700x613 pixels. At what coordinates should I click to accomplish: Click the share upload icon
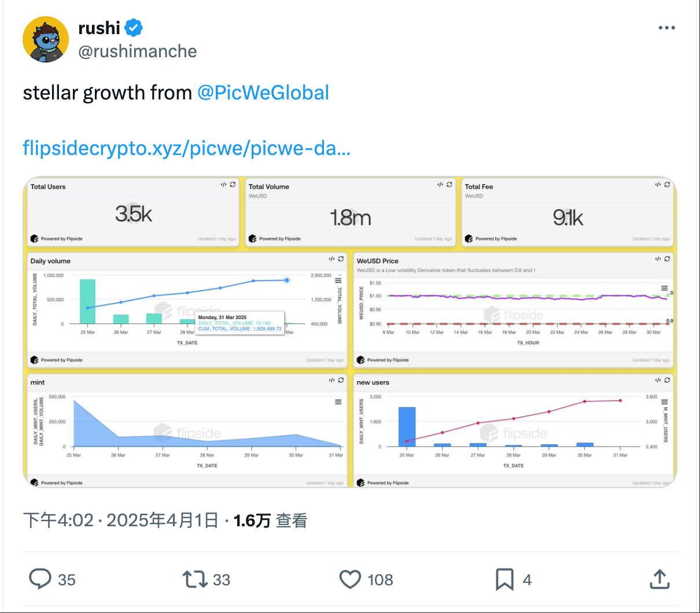pos(660,579)
